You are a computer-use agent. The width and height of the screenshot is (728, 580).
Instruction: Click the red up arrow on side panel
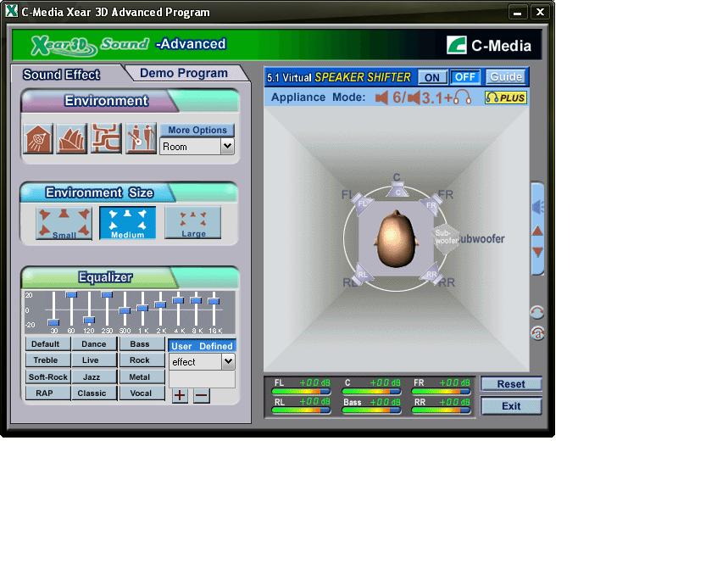537,231
